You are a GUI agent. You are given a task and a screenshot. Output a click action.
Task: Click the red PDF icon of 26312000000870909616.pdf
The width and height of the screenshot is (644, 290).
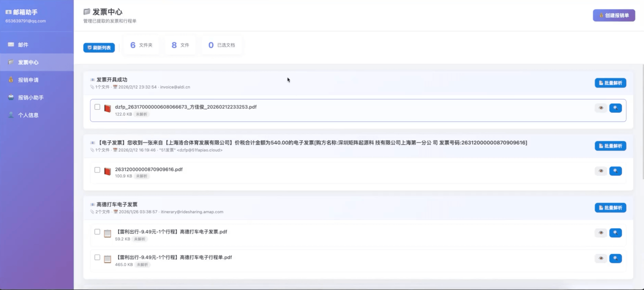click(108, 171)
